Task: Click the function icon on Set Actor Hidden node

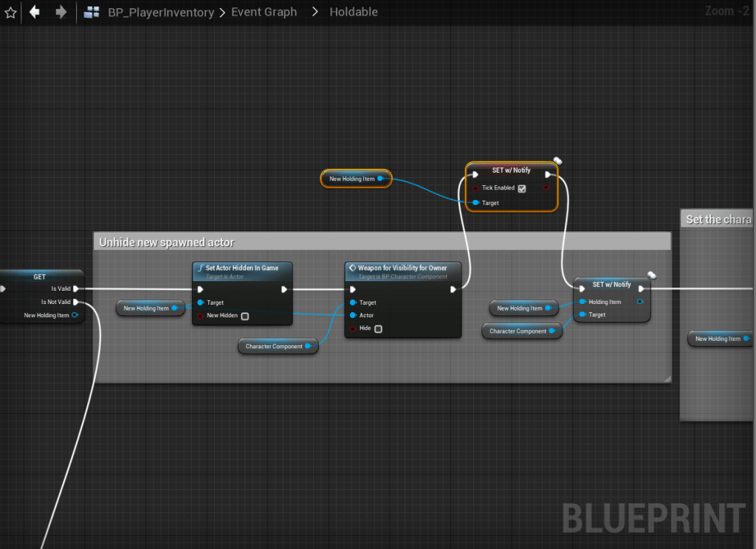Action: click(200, 268)
